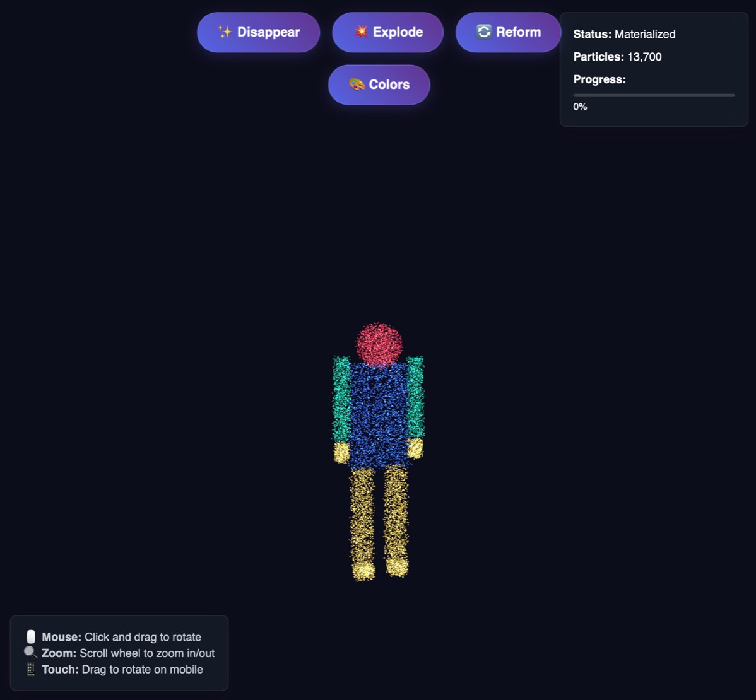
Task: Click the "Materialized" status text
Action: pos(644,34)
